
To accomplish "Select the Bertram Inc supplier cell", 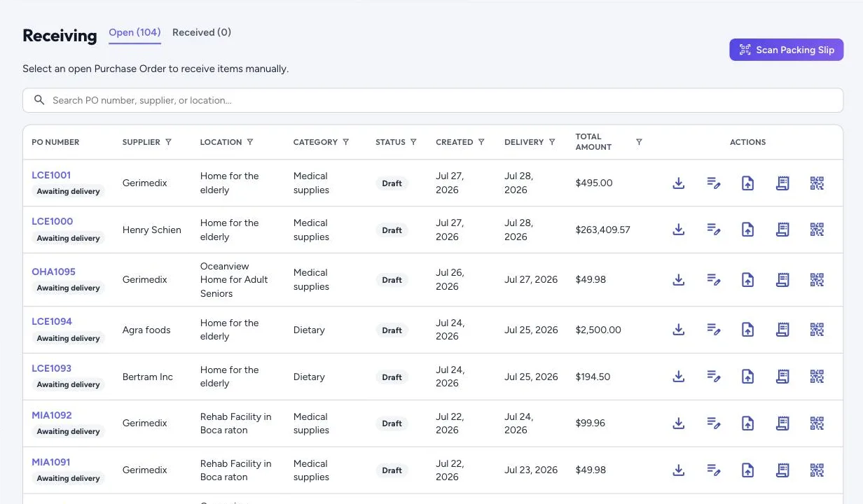I will click(x=147, y=377).
